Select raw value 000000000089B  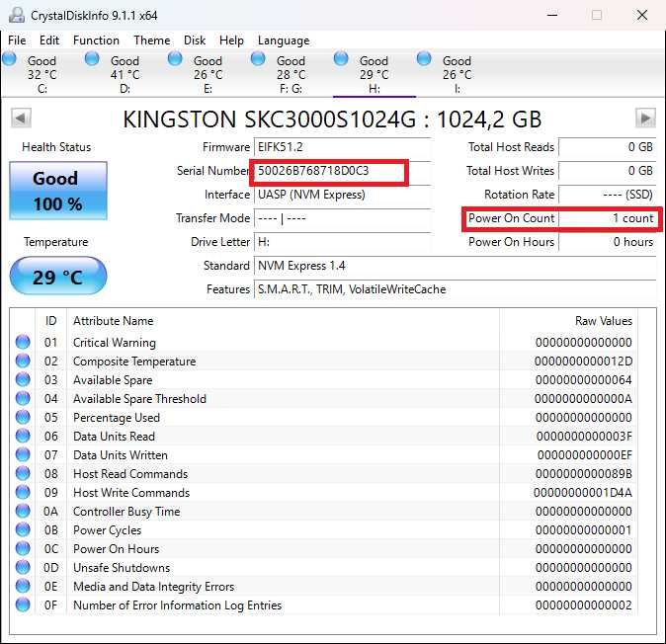pos(584,474)
